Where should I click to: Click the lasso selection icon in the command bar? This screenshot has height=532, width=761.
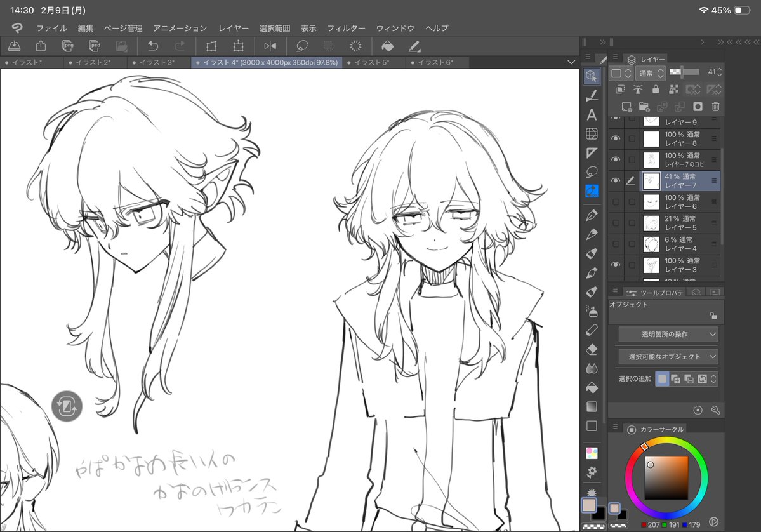coord(302,46)
